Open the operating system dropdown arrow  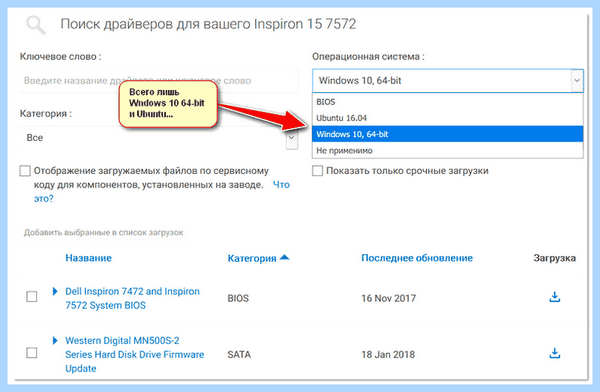coord(577,80)
